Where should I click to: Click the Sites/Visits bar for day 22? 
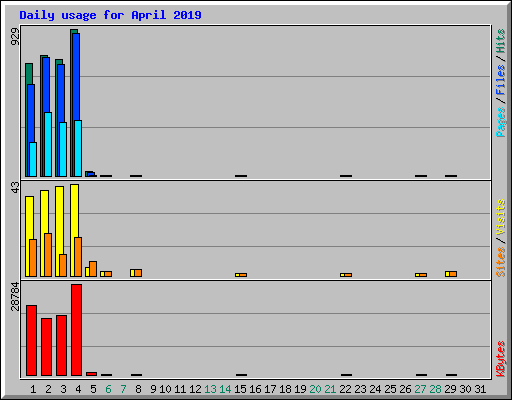click(x=346, y=275)
